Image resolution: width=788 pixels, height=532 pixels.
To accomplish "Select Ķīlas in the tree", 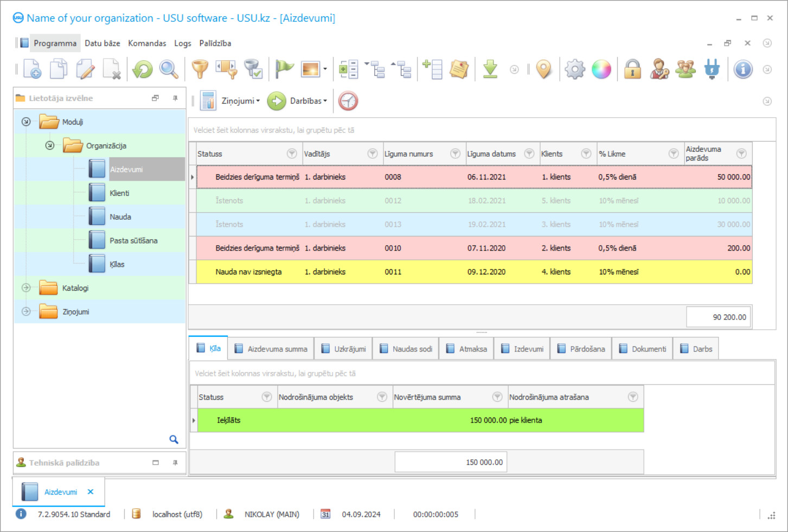I will [x=117, y=265].
